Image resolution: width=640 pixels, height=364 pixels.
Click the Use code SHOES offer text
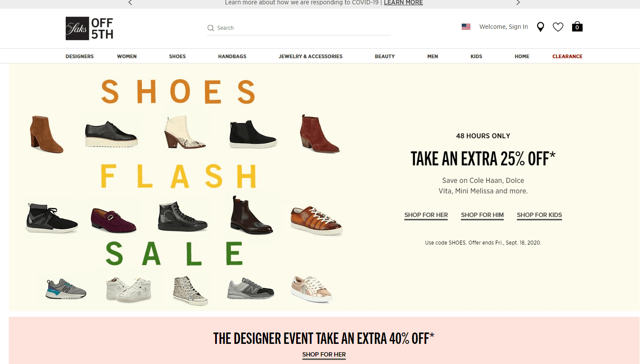pyautogui.click(x=483, y=243)
